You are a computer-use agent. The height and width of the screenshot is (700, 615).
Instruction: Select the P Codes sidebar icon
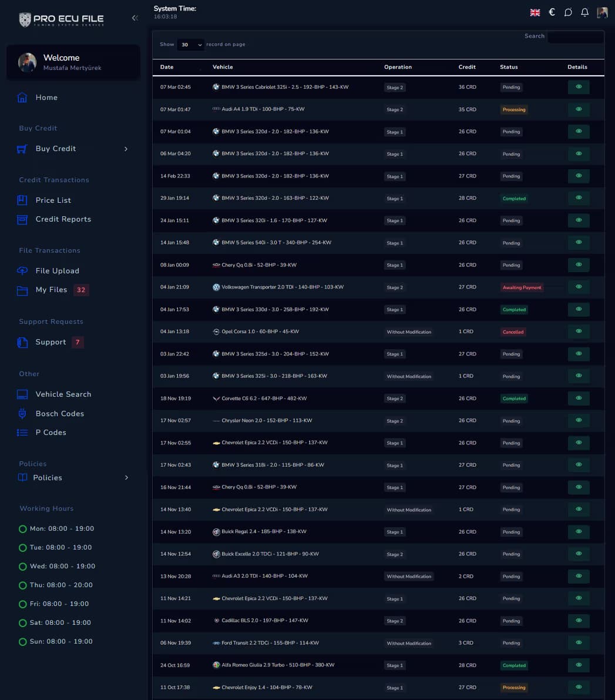point(22,432)
